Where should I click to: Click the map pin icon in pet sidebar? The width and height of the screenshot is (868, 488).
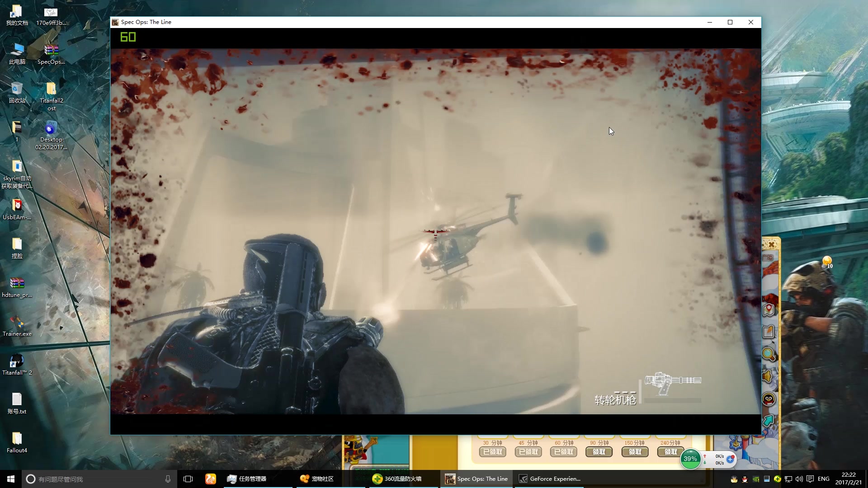(x=769, y=310)
